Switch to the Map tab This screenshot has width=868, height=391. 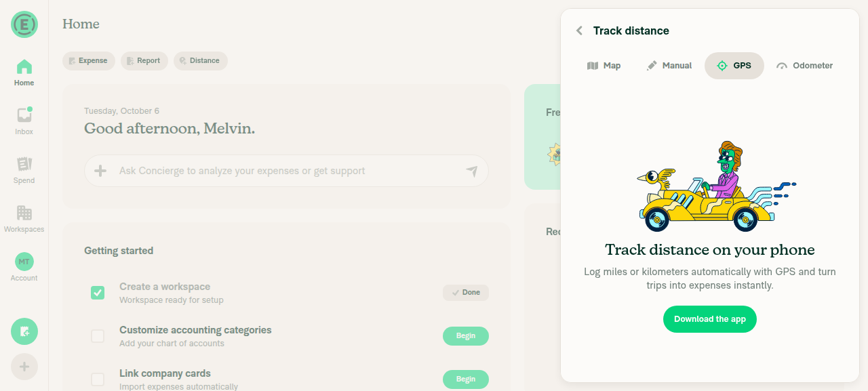coord(604,66)
